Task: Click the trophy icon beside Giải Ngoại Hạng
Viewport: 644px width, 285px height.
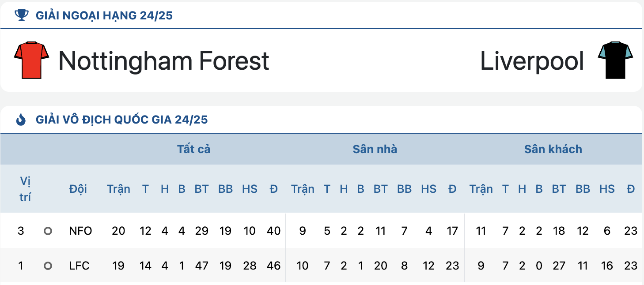Action: point(21,15)
